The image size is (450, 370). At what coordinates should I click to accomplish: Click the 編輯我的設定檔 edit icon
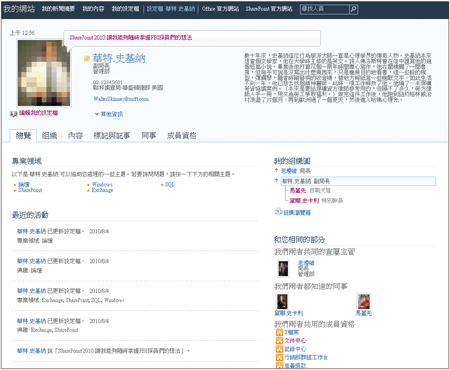(x=13, y=114)
